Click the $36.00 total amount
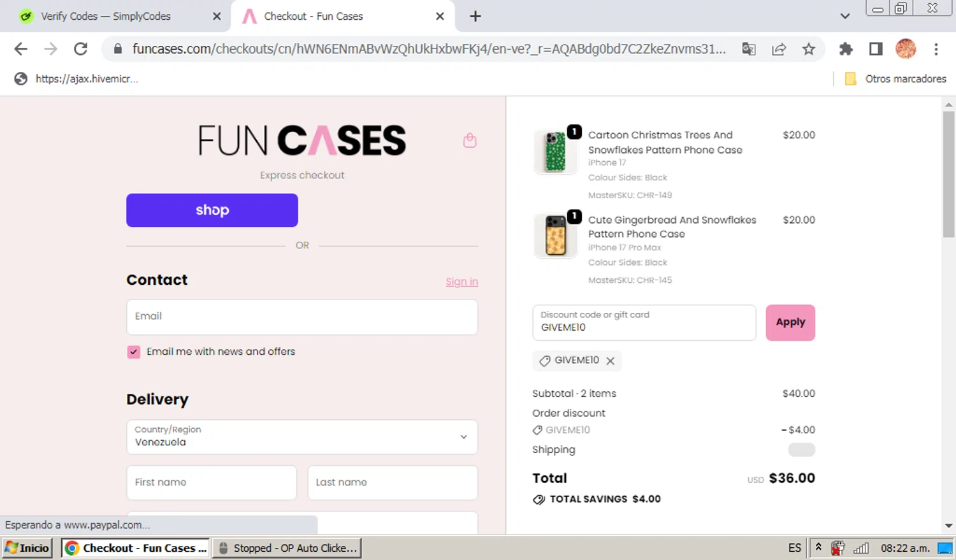Image resolution: width=956 pixels, height=560 pixels. tap(792, 478)
